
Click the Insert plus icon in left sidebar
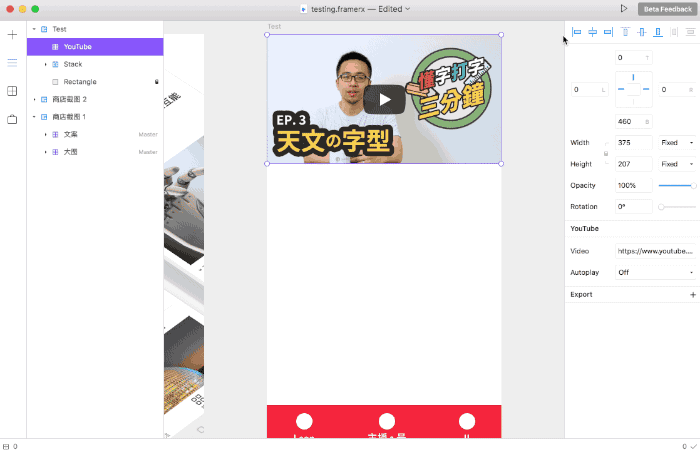point(12,35)
